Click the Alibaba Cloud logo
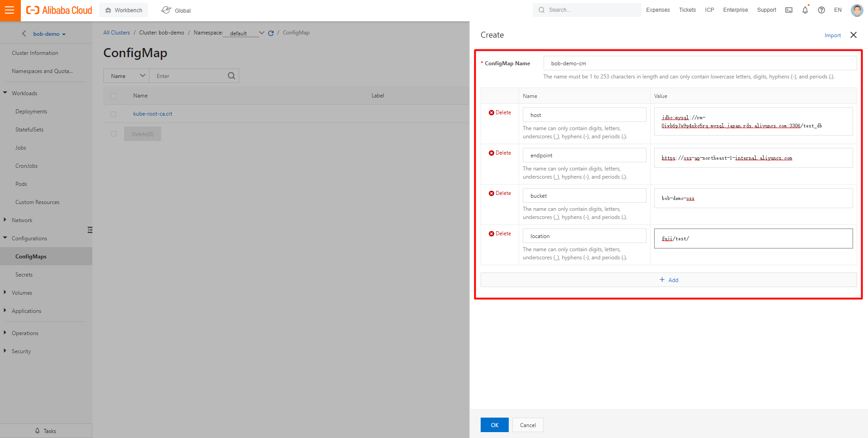868x438 pixels. click(x=58, y=10)
